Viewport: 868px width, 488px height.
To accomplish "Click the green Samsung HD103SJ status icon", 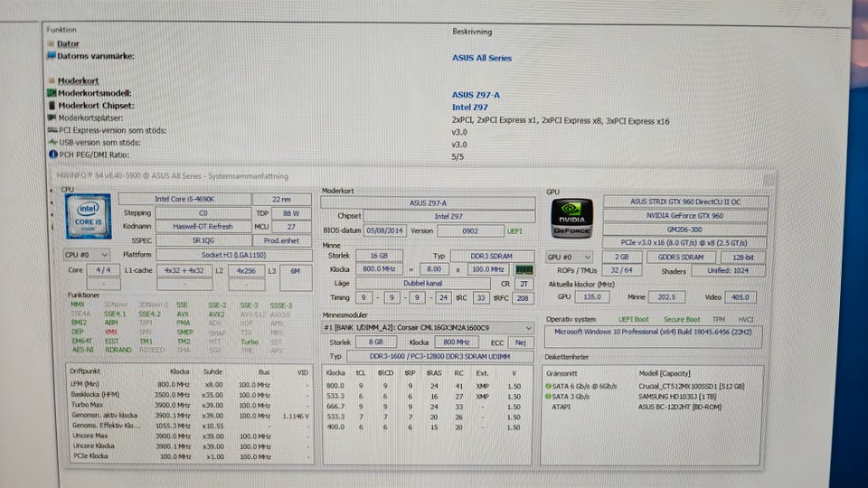I will (x=548, y=398).
